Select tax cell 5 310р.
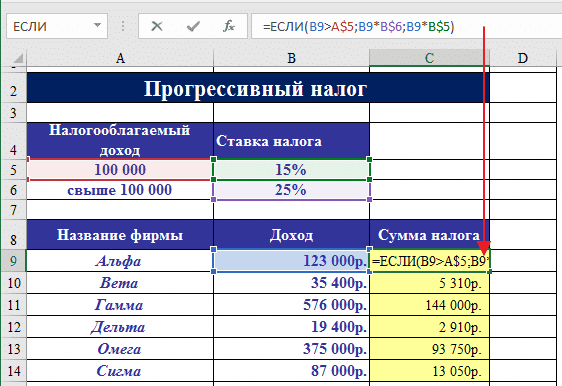 [x=429, y=283]
